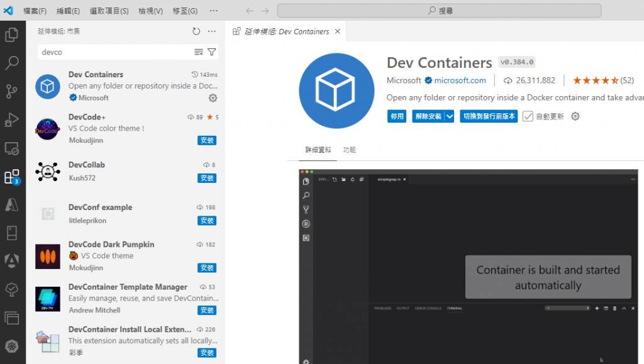The height and width of the screenshot is (364, 644).
Task: Install the DevConf example extension
Action: click(207, 221)
